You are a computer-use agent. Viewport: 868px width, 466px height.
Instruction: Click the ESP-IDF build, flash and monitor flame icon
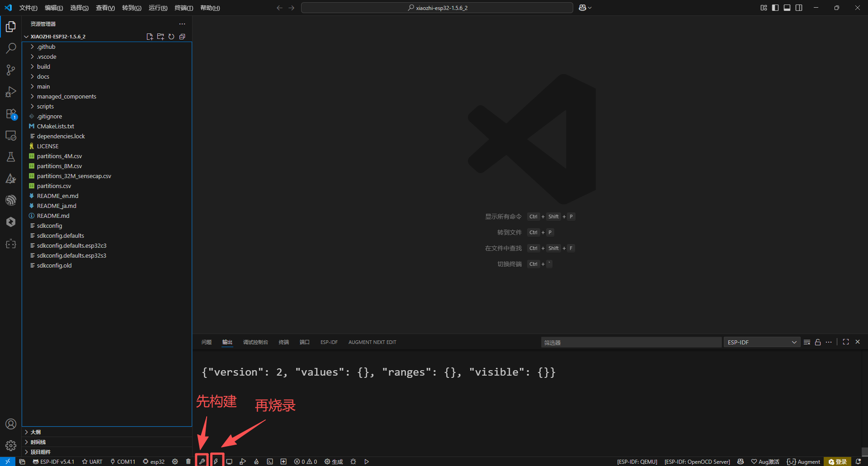point(256,461)
